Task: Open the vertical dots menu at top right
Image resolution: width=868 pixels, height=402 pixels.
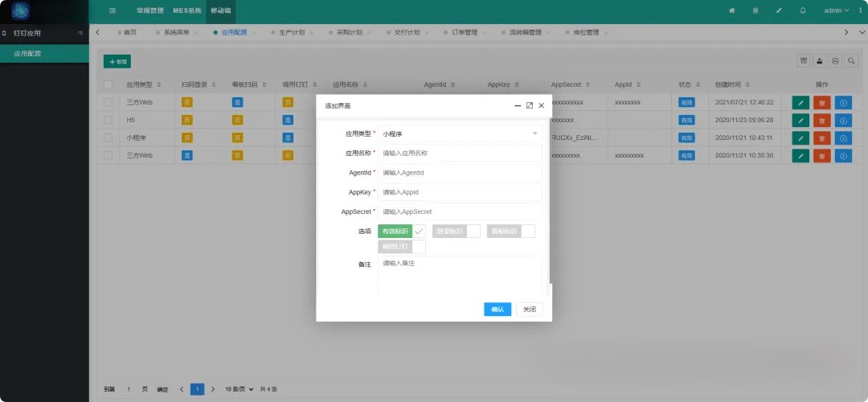Action: click(x=860, y=10)
